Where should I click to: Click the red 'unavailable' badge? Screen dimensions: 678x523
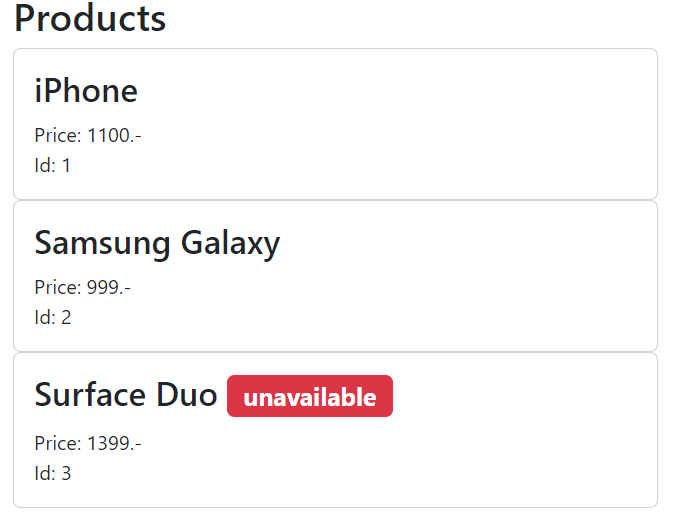tap(310, 397)
